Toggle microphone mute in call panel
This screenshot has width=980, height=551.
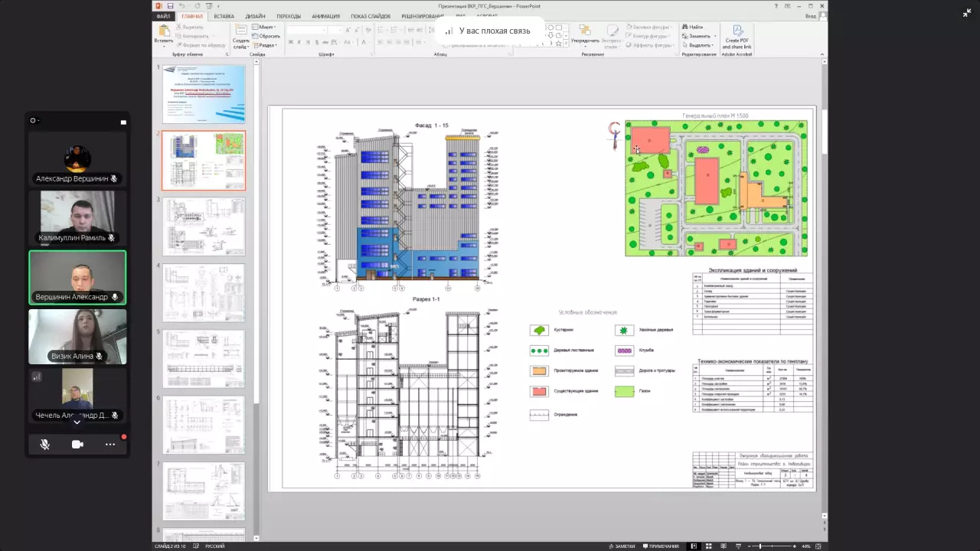45,444
